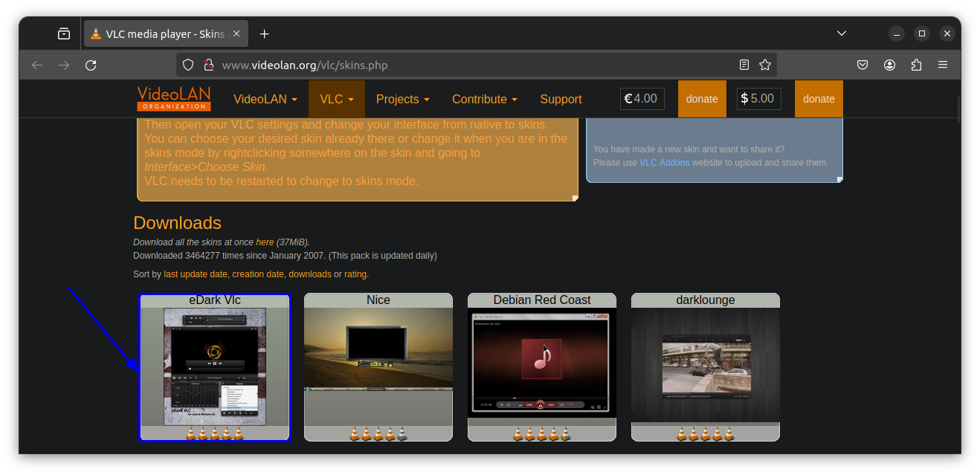Image resolution: width=980 pixels, height=475 pixels.
Task: Go forward to the next page
Action: pyautogui.click(x=64, y=65)
